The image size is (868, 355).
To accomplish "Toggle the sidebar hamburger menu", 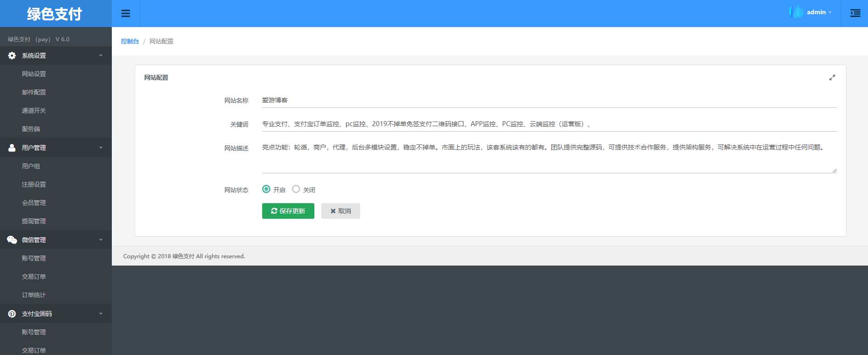I will click(126, 13).
